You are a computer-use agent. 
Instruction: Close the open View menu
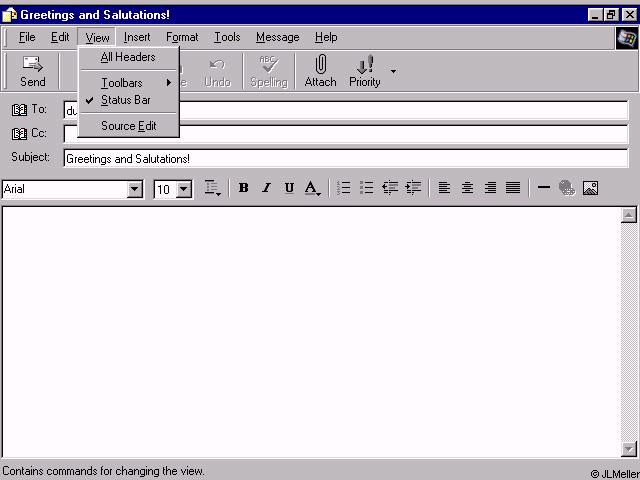(97, 37)
